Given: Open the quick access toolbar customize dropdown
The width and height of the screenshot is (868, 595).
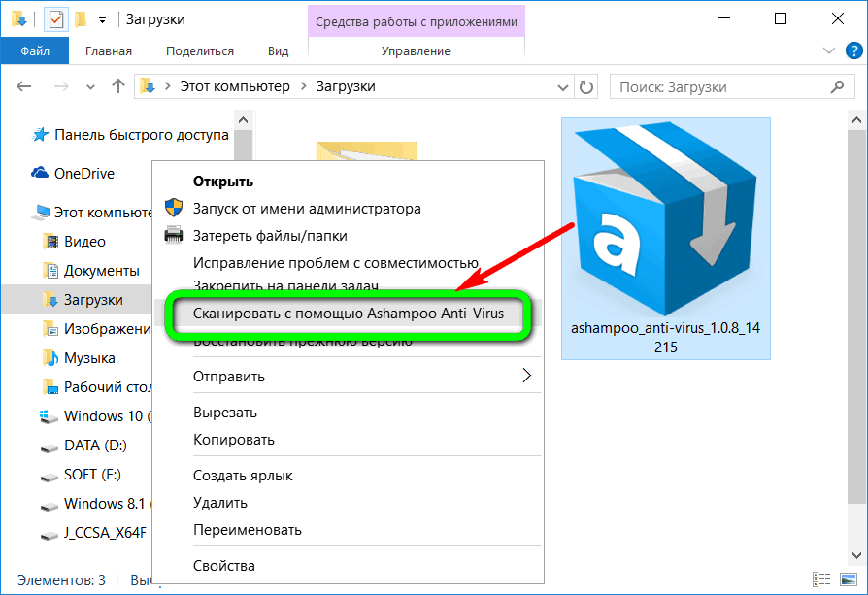Looking at the screenshot, I should click(x=102, y=20).
